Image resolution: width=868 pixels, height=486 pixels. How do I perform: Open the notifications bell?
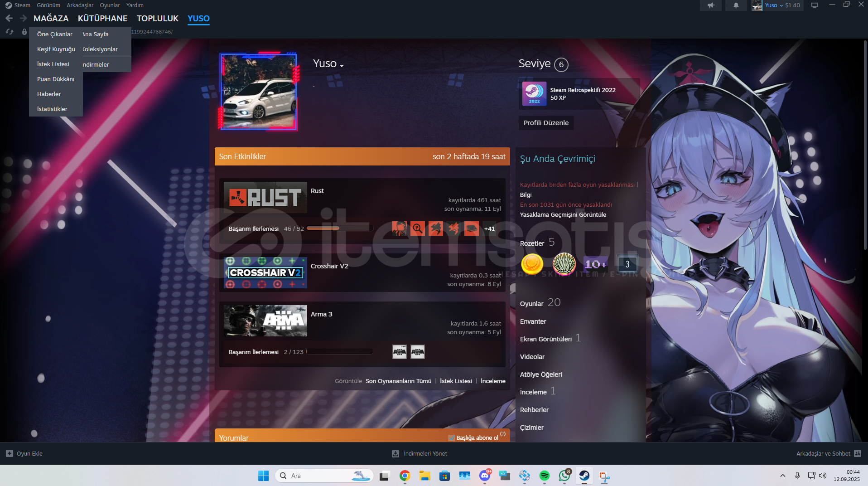click(736, 5)
